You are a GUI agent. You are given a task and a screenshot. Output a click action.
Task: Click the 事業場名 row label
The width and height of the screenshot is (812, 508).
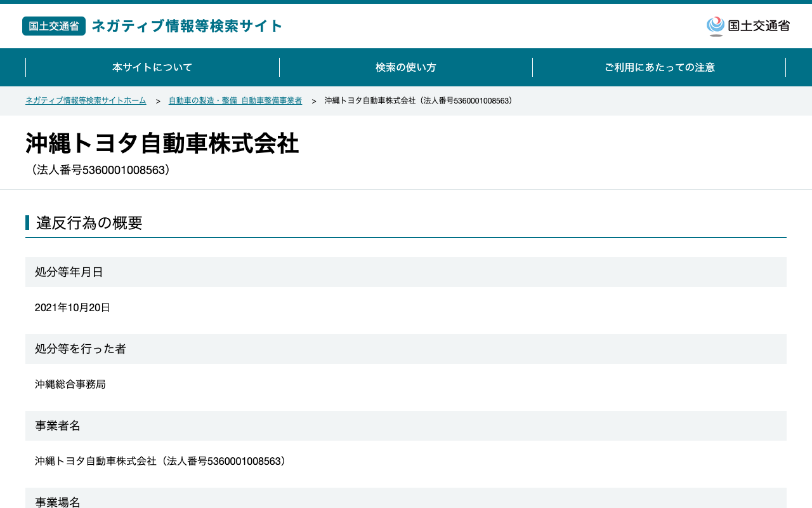click(406, 498)
